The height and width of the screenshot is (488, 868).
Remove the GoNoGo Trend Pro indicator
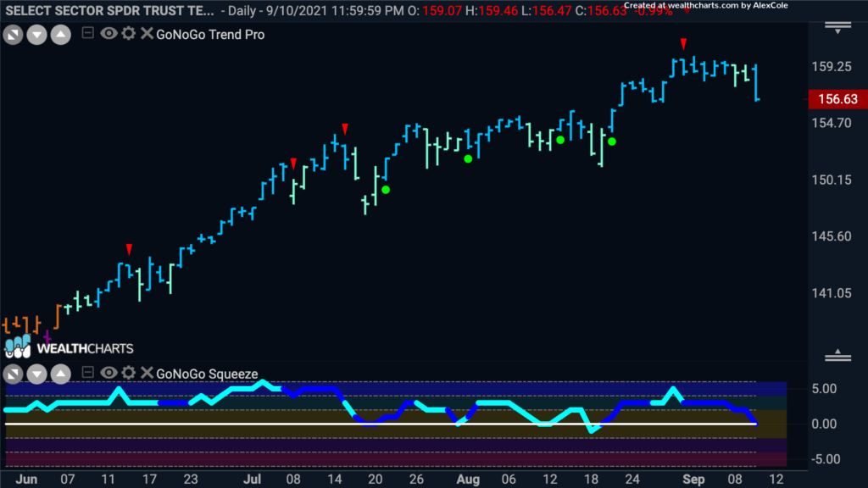coord(147,34)
